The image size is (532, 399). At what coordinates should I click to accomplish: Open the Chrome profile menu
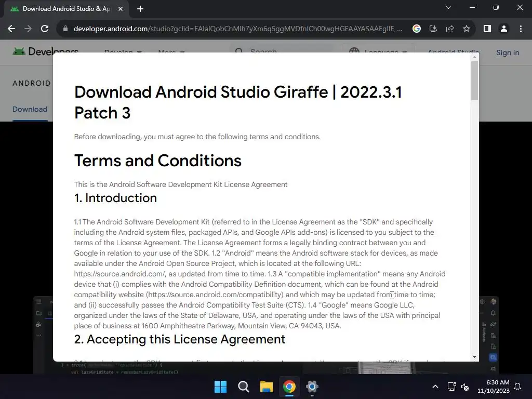coord(504,29)
